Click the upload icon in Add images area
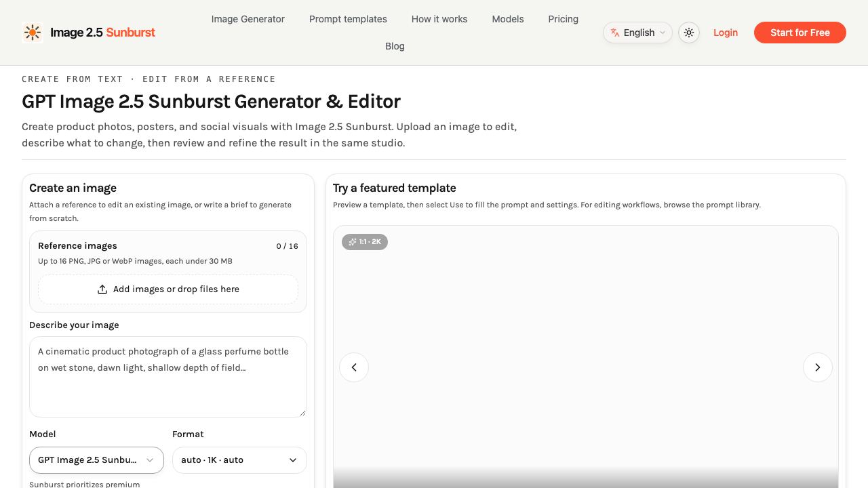This screenshot has height=488, width=868. 102,289
